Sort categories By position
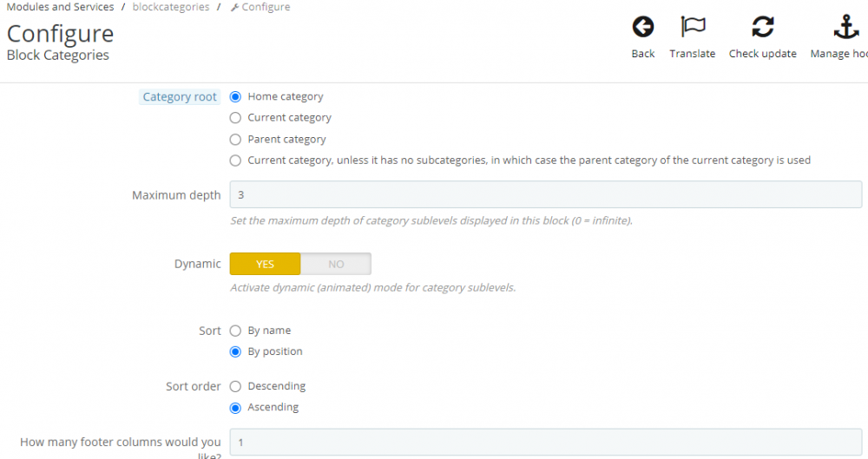Image resolution: width=868 pixels, height=459 pixels. pyautogui.click(x=235, y=352)
